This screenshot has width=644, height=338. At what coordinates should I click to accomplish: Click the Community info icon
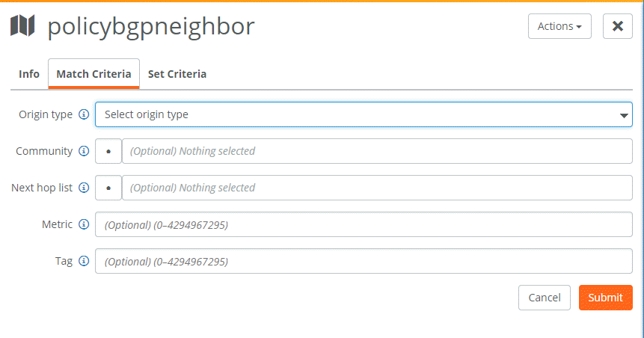click(84, 151)
